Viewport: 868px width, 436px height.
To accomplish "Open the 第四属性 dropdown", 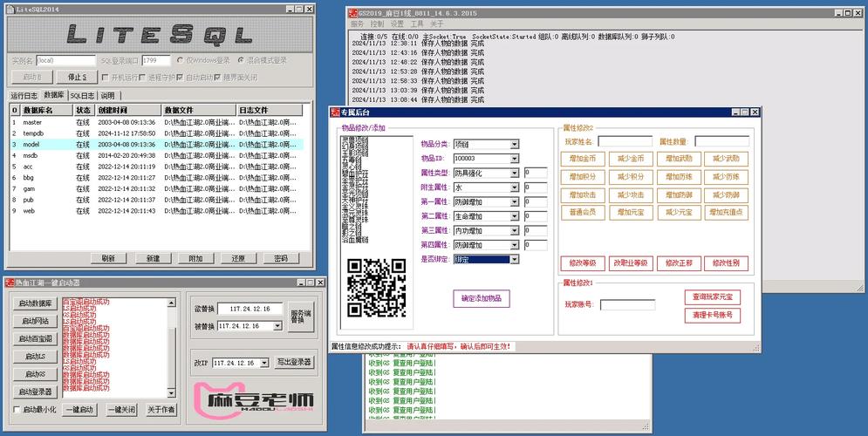I will point(515,245).
